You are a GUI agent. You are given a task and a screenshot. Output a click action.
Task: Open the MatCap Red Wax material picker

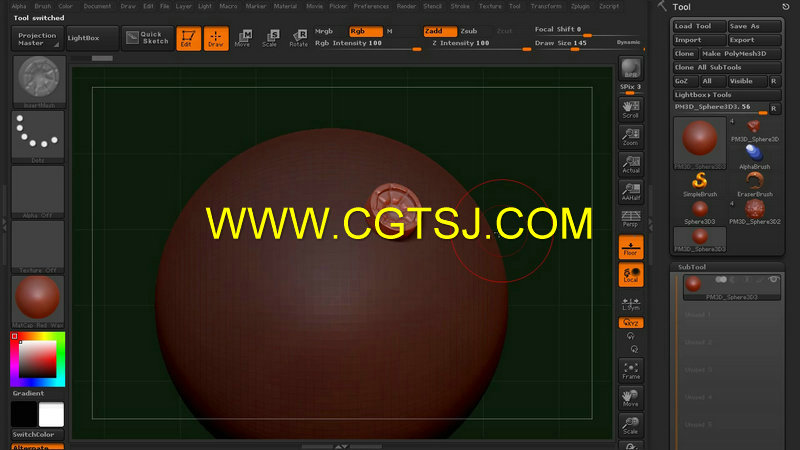pyautogui.click(x=38, y=302)
